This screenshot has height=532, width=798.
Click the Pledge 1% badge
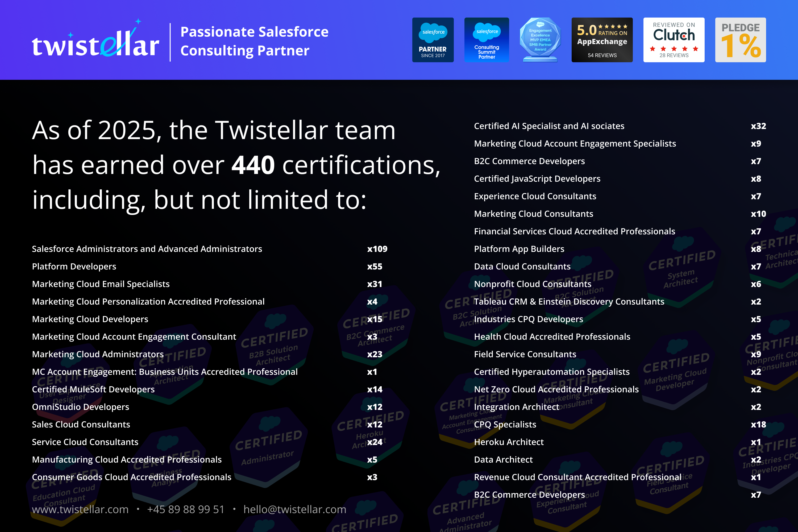pos(740,40)
